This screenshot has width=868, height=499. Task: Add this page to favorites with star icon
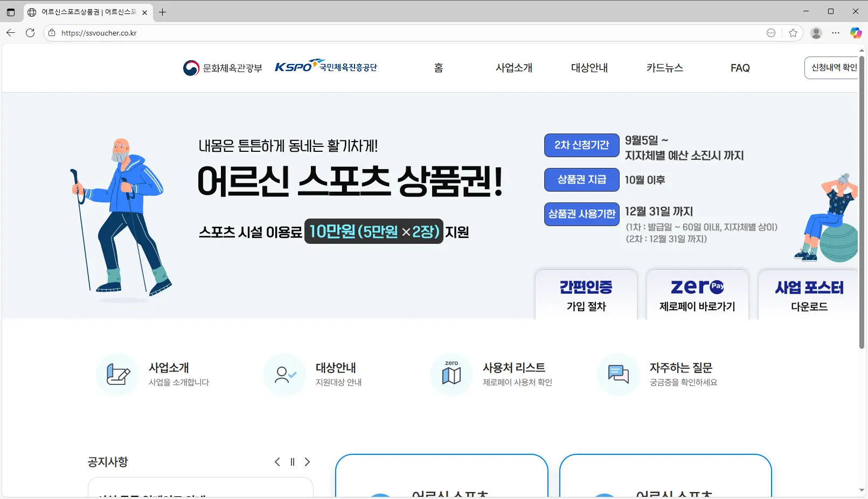793,33
